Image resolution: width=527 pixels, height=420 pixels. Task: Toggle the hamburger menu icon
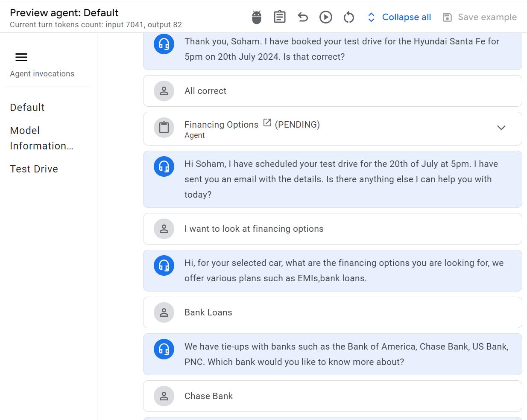click(21, 57)
